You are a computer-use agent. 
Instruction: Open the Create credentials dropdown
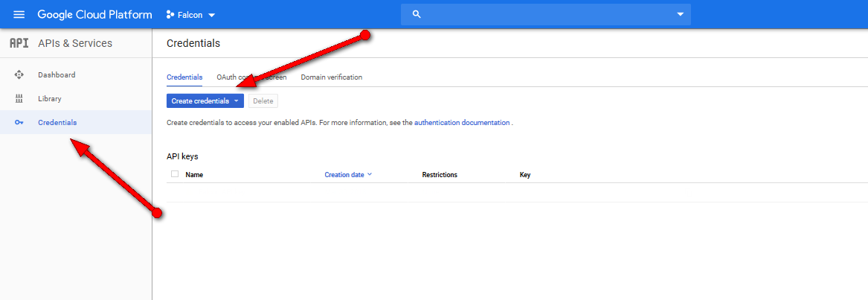(205, 101)
